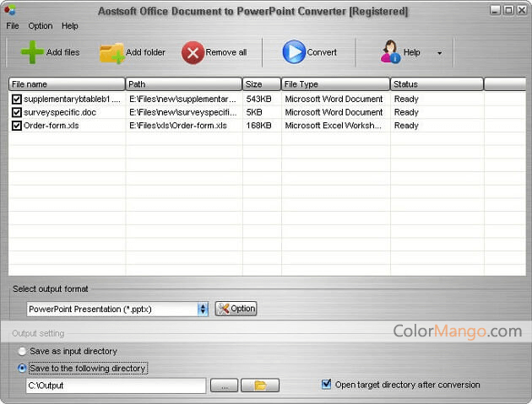This screenshot has height=404, width=532.
Task: Open the Option menu
Action: (41, 26)
